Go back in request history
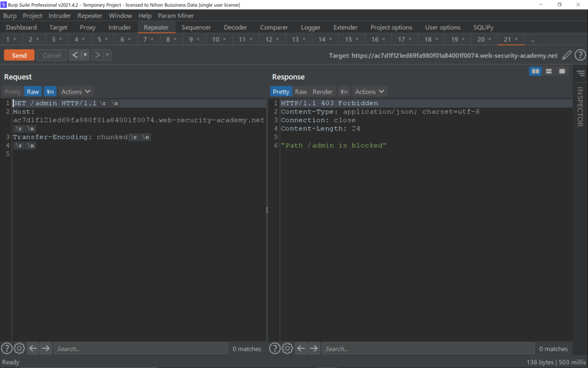Image resolution: width=588 pixels, height=368 pixels. (74, 55)
